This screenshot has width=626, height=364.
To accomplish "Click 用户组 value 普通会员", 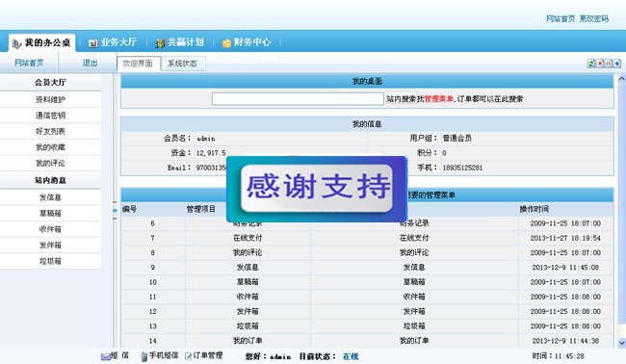I will coord(457,138).
